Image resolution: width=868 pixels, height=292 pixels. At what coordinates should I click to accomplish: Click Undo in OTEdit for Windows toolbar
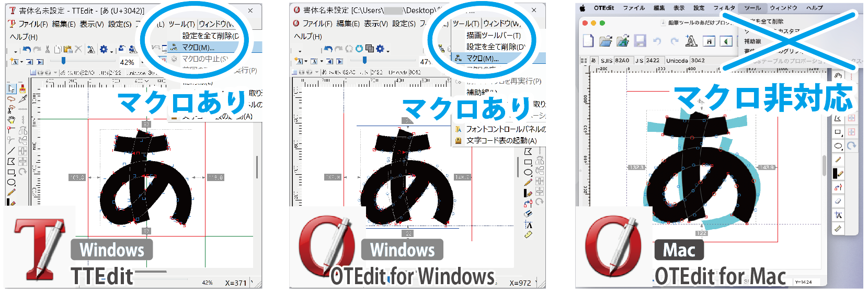(x=328, y=49)
